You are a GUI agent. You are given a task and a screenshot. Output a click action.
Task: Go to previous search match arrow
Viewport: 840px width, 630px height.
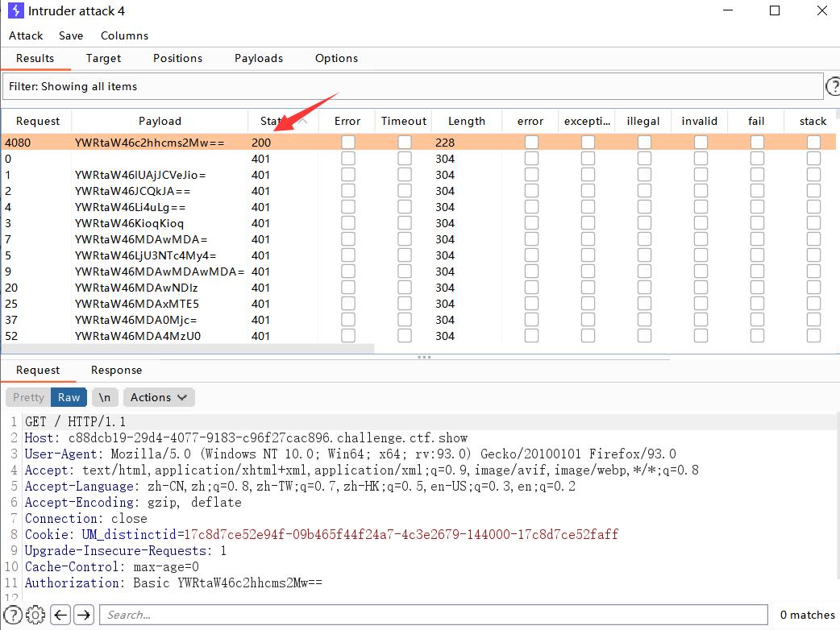60,615
